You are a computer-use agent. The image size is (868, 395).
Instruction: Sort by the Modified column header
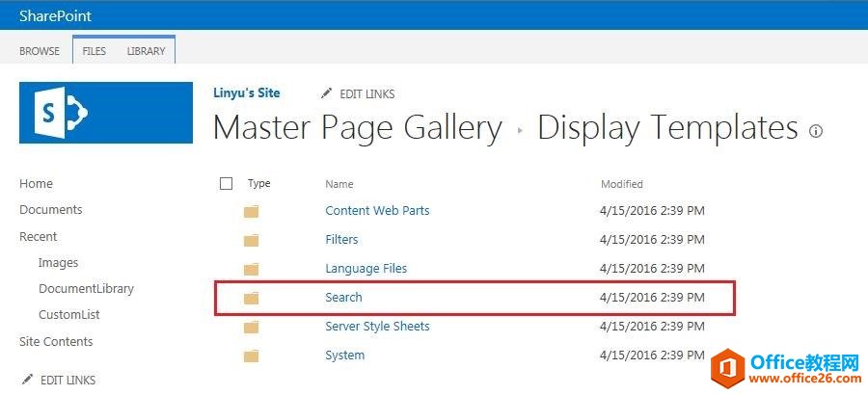622,184
